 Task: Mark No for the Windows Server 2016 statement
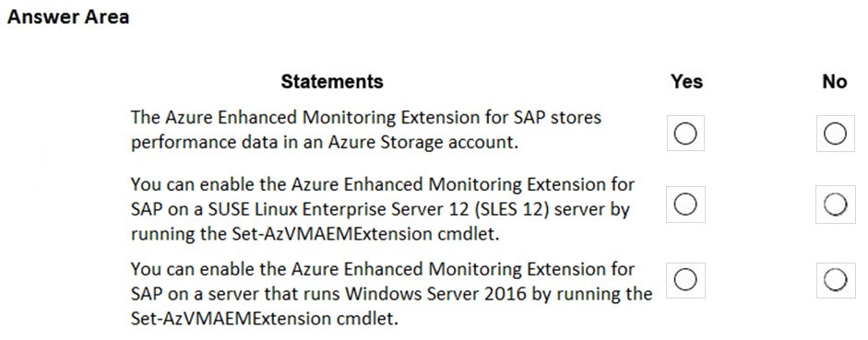(836, 280)
